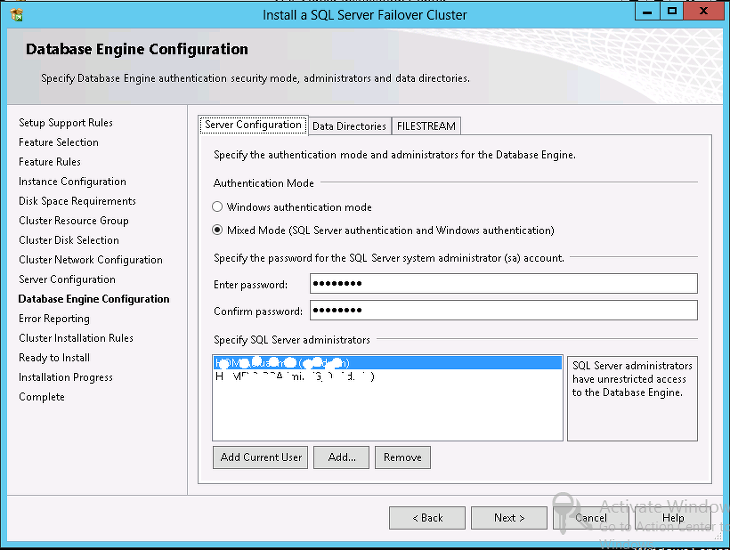The width and height of the screenshot is (730, 550).
Task: Click the Add Current User button
Action: pyautogui.click(x=261, y=457)
